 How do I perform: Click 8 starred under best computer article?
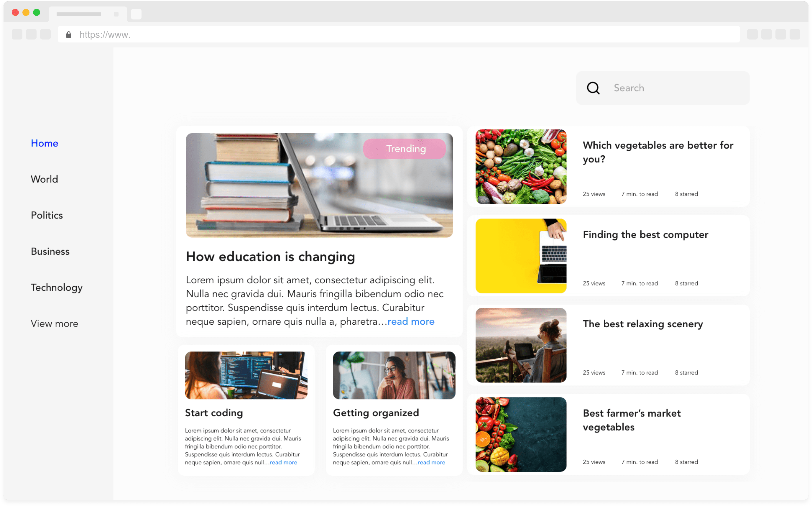tap(686, 283)
